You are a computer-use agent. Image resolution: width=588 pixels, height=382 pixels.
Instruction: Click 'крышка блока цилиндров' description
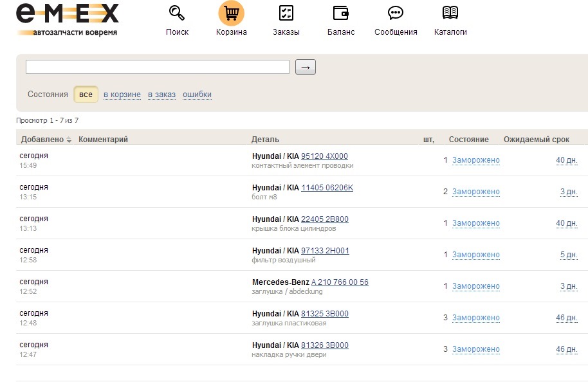[x=294, y=229]
